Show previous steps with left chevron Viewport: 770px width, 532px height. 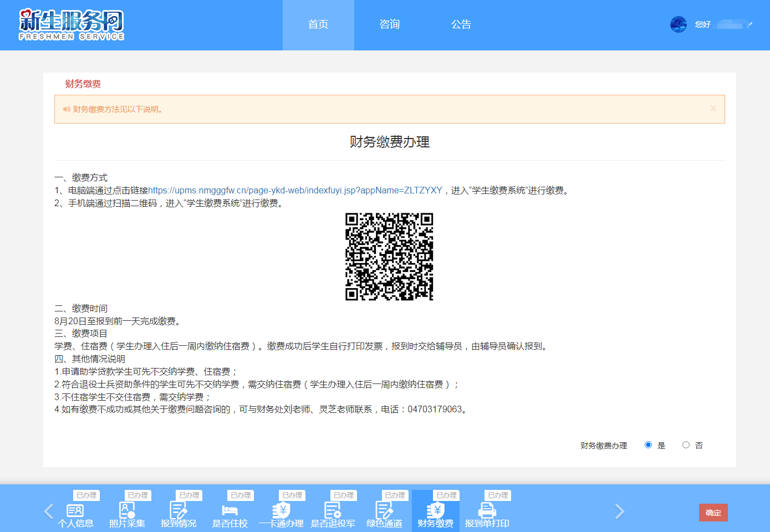click(49, 511)
